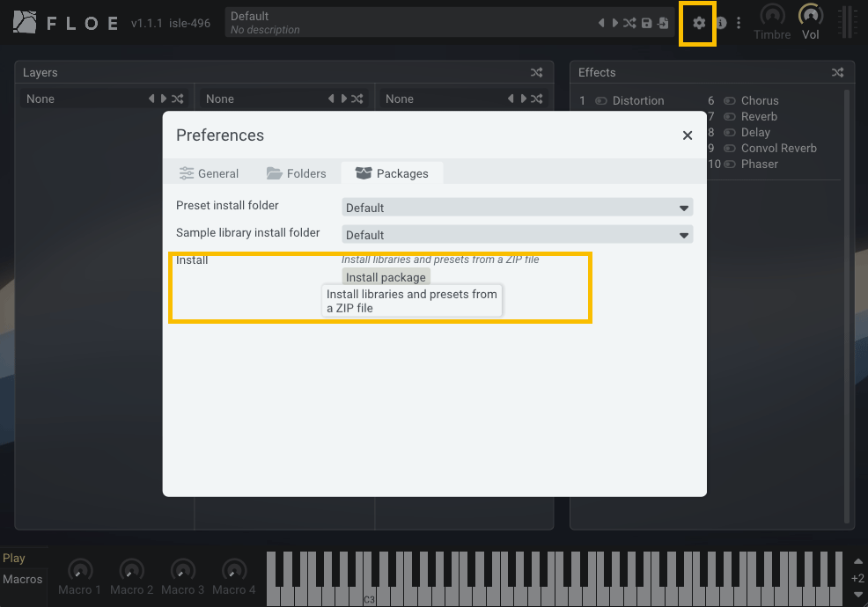
Task: Open the Sample library install folder dropdown
Action: pos(517,235)
